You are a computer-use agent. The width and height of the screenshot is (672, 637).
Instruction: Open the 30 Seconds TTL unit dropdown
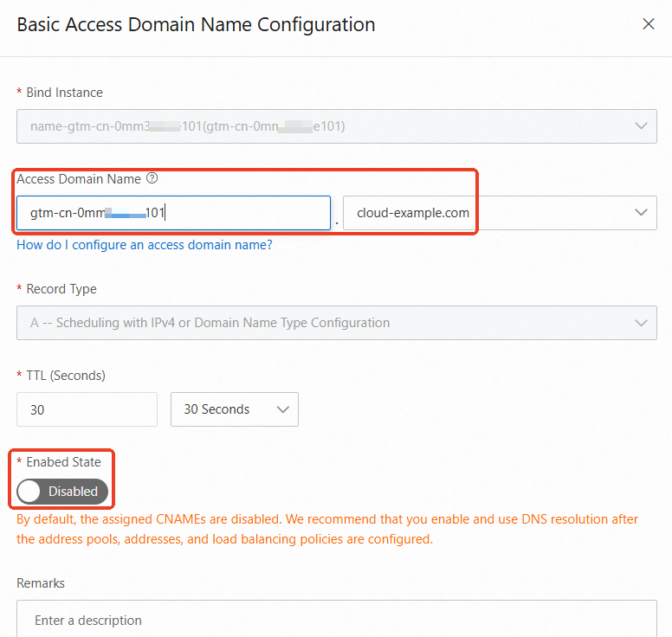point(235,409)
